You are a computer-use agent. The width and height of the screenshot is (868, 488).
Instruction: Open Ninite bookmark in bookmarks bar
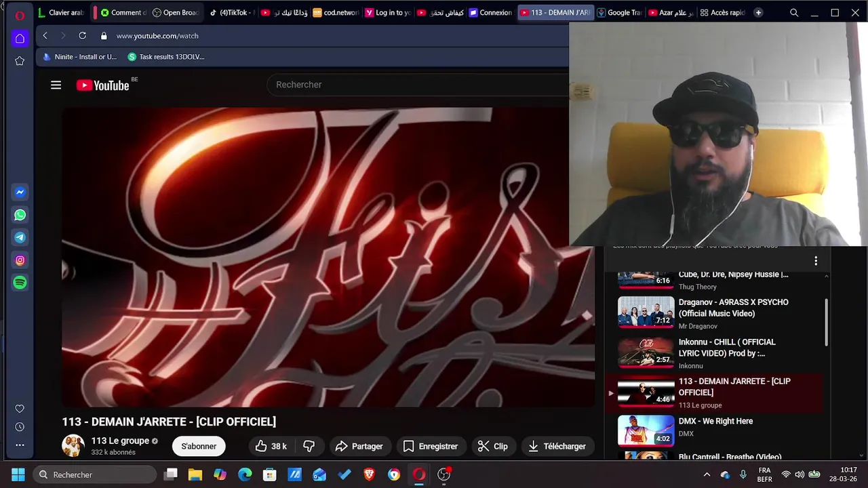79,57
